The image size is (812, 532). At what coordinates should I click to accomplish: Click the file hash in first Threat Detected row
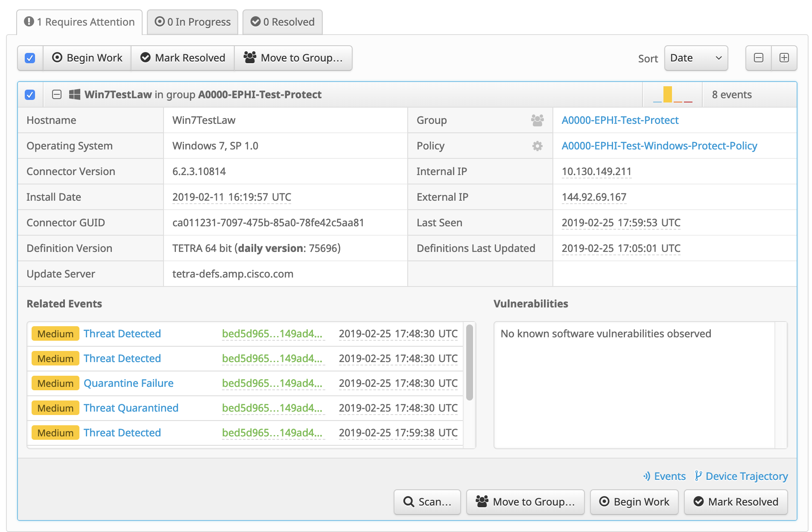(272, 334)
